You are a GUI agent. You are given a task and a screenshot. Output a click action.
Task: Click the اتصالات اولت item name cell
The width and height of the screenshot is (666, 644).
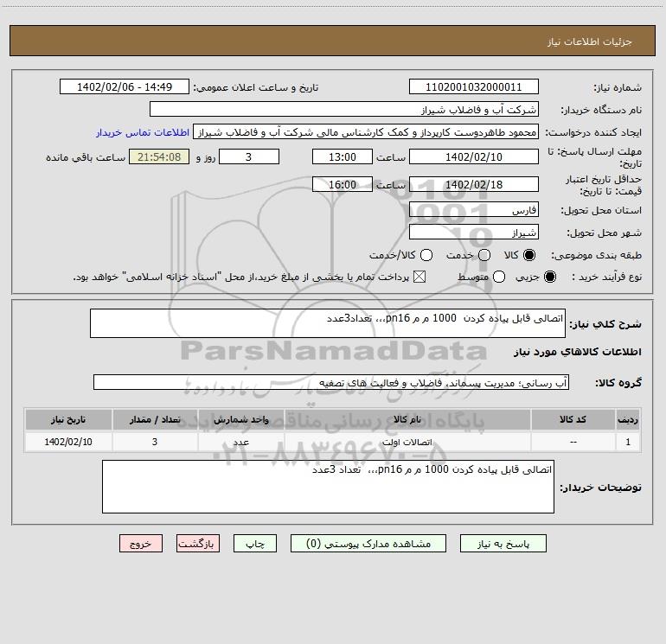pyautogui.click(x=407, y=442)
